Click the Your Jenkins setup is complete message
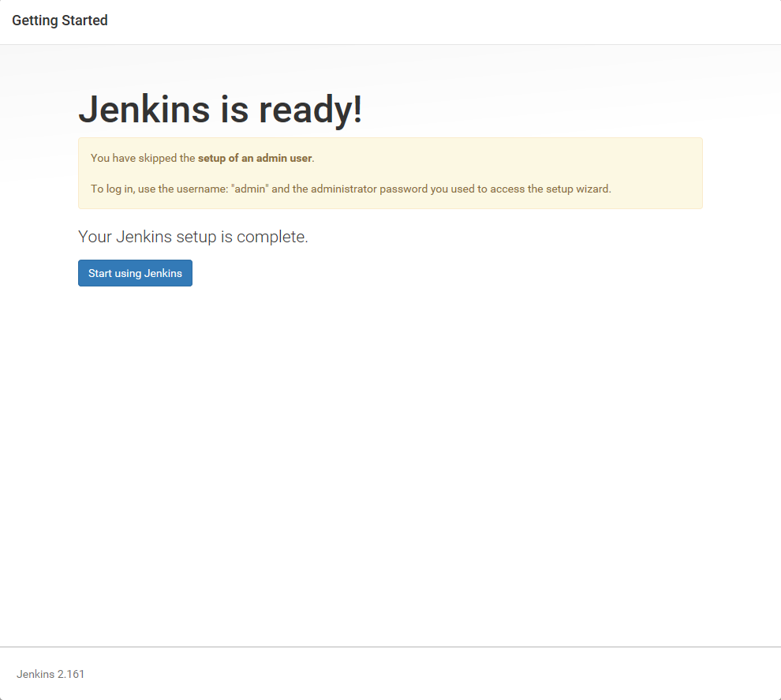Screen dimensions: 781x700 click(192, 236)
